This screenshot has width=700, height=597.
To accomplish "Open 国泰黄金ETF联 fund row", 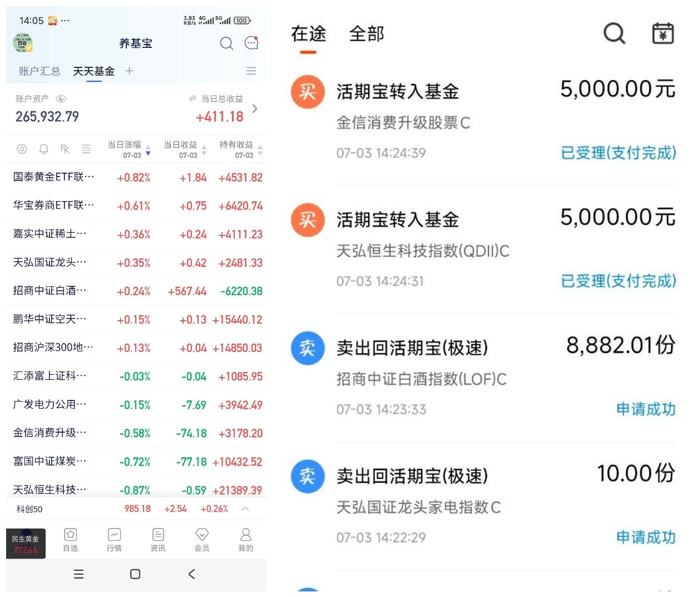I will pos(136,177).
